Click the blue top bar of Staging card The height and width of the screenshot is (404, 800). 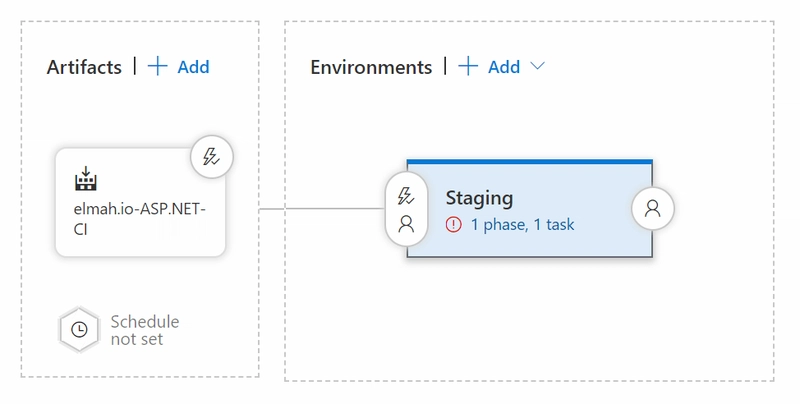point(530,162)
